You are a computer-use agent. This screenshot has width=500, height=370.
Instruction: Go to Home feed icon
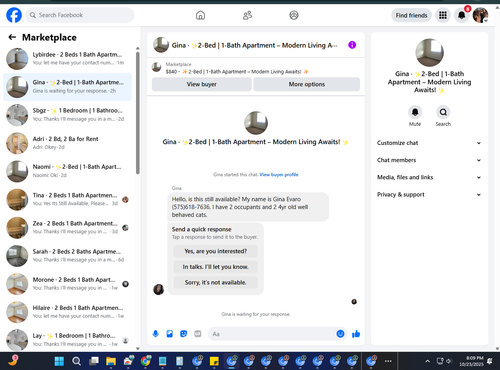pos(200,15)
